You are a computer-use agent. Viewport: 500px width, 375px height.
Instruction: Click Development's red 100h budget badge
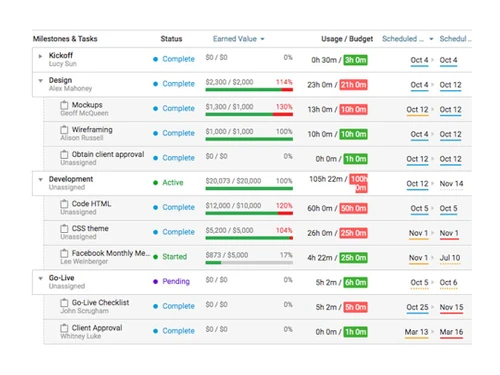pyautogui.click(x=358, y=183)
